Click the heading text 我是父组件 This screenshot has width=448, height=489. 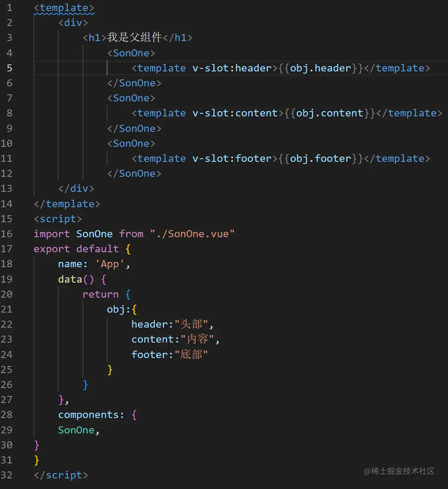point(134,37)
